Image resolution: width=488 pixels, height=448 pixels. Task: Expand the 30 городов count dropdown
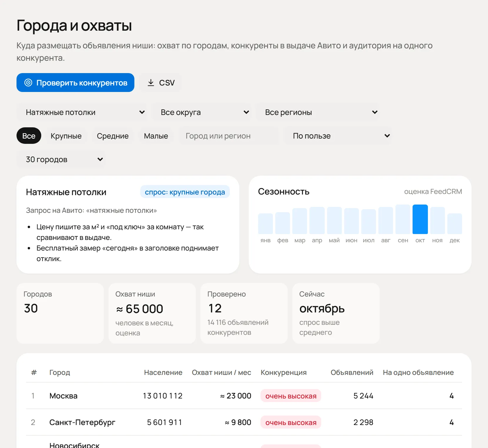[61, 159]
